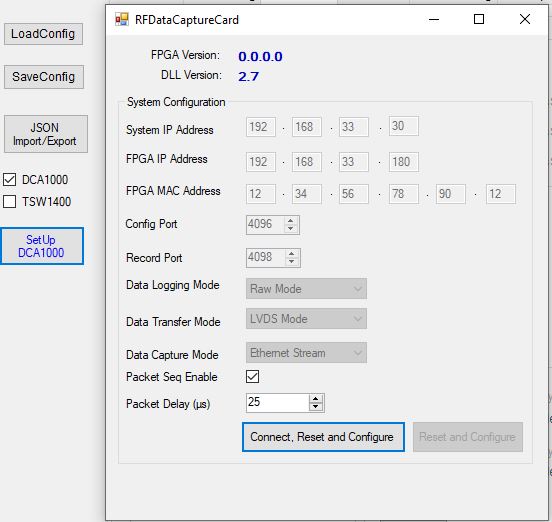Click the FPGA MAC Address label
This screenshot has width=552, height=522.
click(x=173, y=191)
